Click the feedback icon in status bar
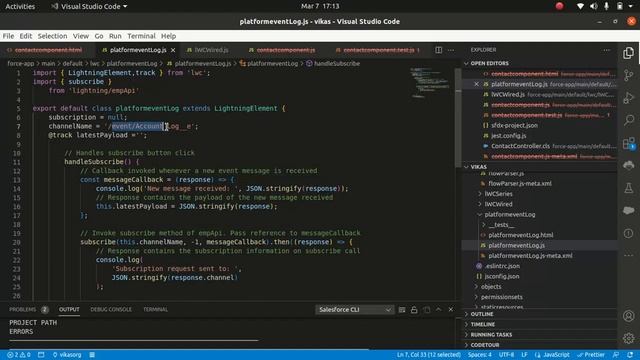The width and height of the screenshot is (640, 360). tap(616, 355)
